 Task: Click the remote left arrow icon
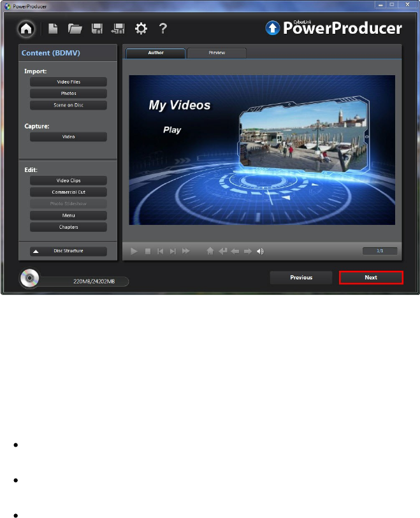[x=235, y=252]
